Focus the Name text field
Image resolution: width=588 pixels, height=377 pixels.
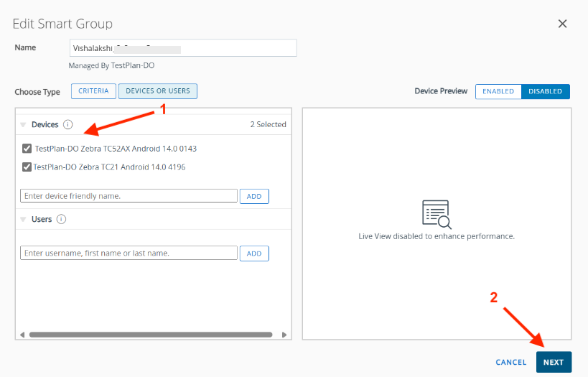coord(183,48)
